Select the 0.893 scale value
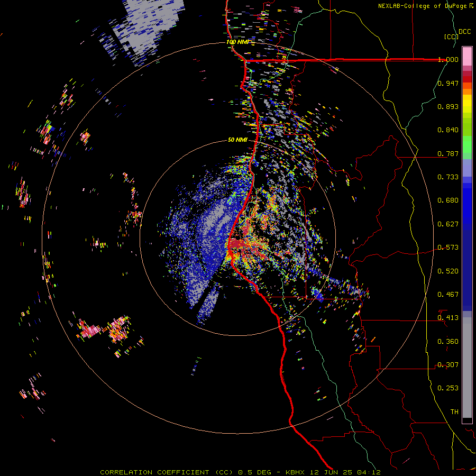Screen dimensions: 476x476 (x=448, y=106)
